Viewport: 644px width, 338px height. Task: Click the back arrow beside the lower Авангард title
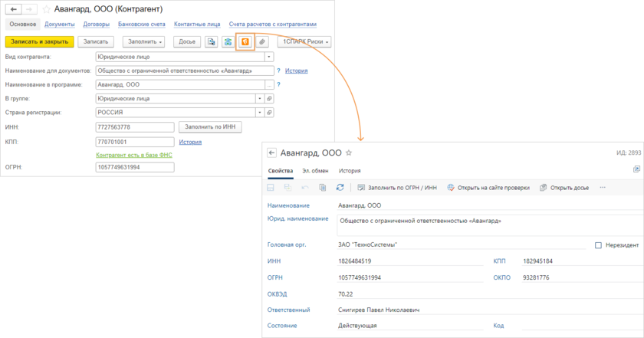271,153
